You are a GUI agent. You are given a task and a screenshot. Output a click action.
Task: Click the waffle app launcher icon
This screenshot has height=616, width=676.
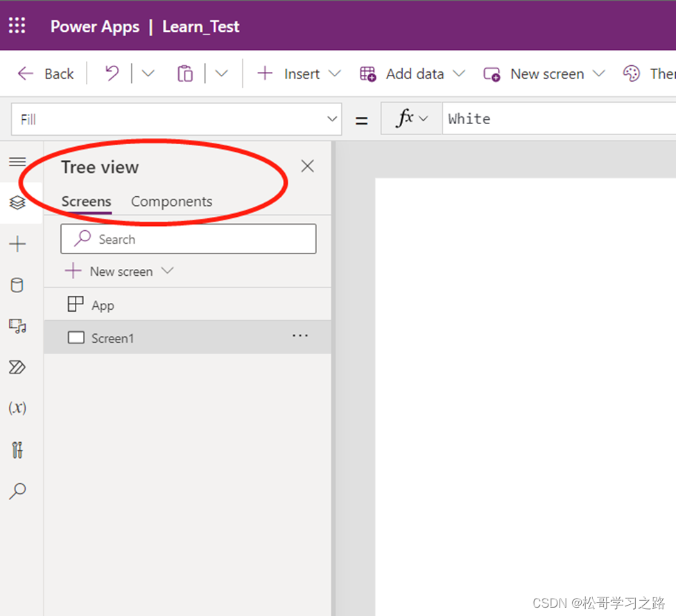(x=17, y=26)
